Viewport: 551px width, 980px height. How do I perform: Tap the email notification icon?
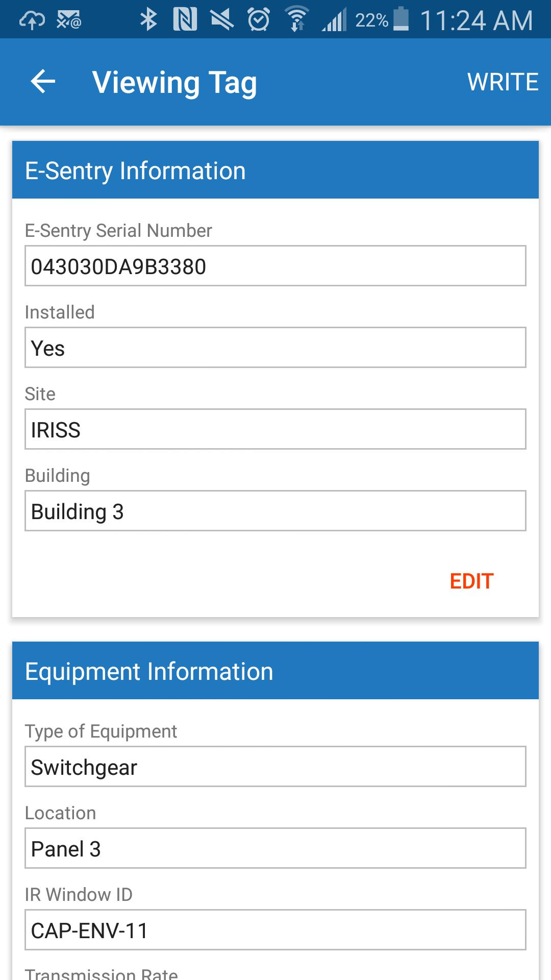pyautogui.click(x=69, y=20)
